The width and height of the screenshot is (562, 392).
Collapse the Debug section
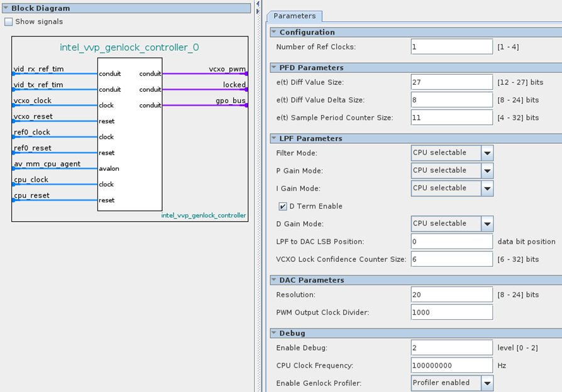click(273, 333)
